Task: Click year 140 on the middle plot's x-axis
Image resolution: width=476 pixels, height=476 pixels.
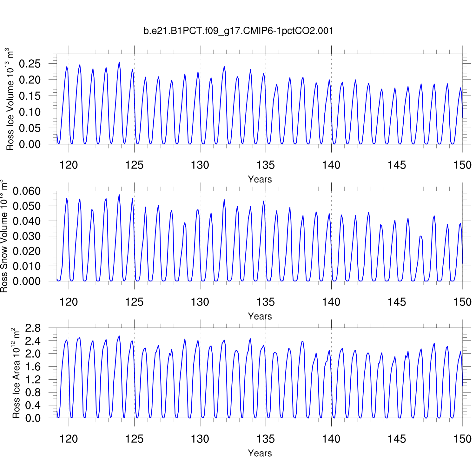Action: pos(331,302)
